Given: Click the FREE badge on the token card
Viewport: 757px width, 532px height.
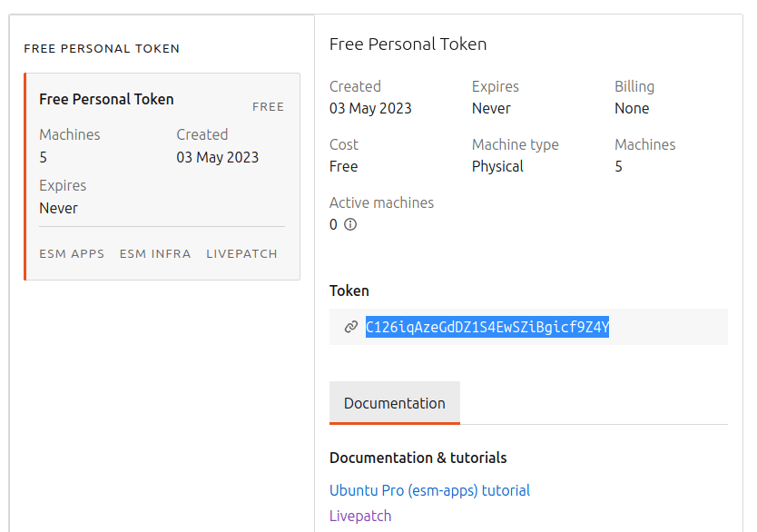Looking at the screenshot, I should click(x=268, y=106).
